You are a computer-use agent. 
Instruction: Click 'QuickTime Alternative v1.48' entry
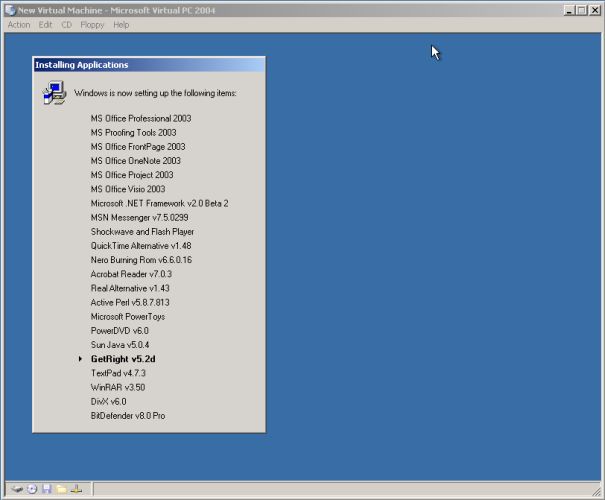click(141, 246)
